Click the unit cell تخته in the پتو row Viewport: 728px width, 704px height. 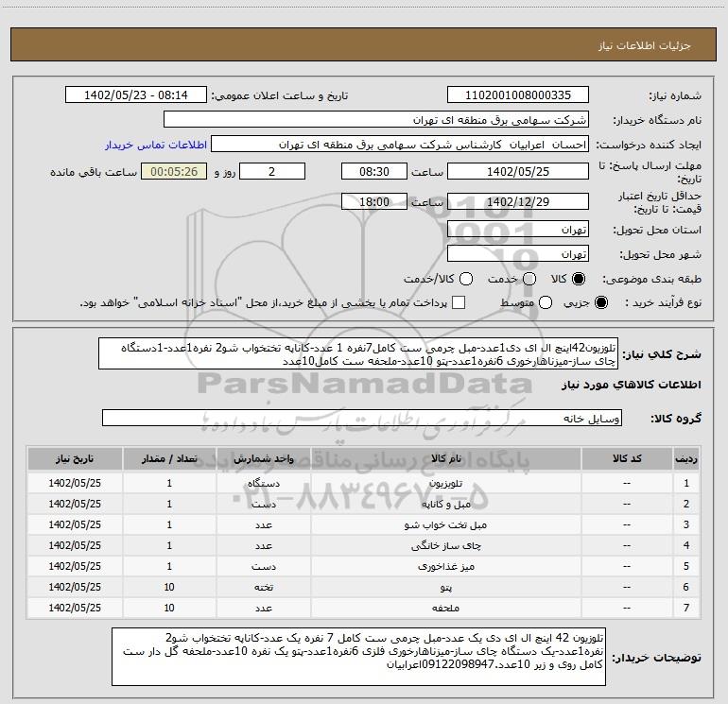263,587
